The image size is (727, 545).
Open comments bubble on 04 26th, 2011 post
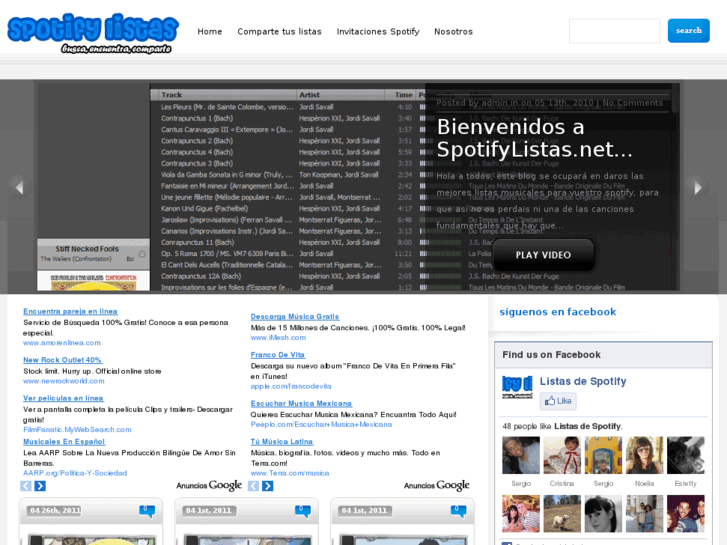click(x=147, y=511)
